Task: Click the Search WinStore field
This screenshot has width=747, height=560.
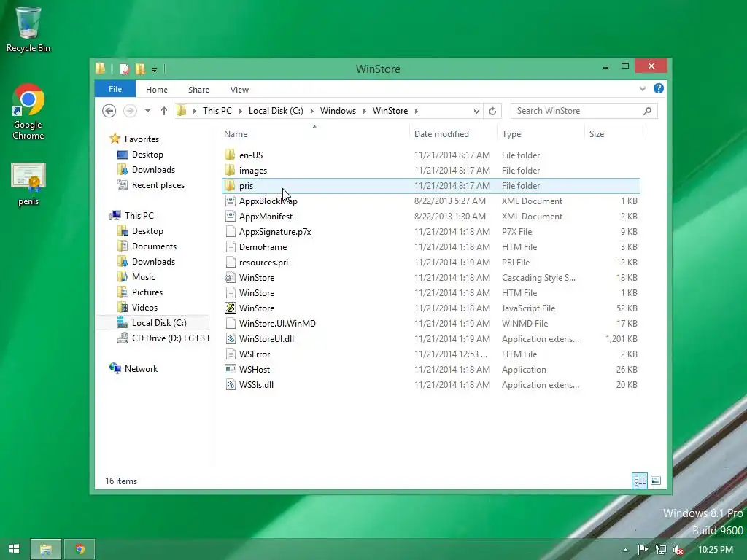Action: (584, 111)
